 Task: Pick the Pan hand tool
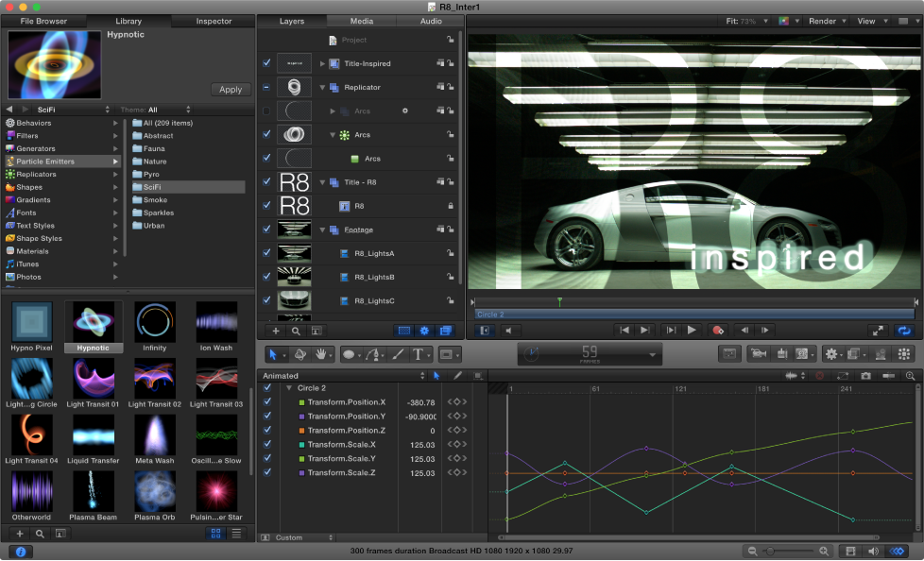[x=320, y=354]
